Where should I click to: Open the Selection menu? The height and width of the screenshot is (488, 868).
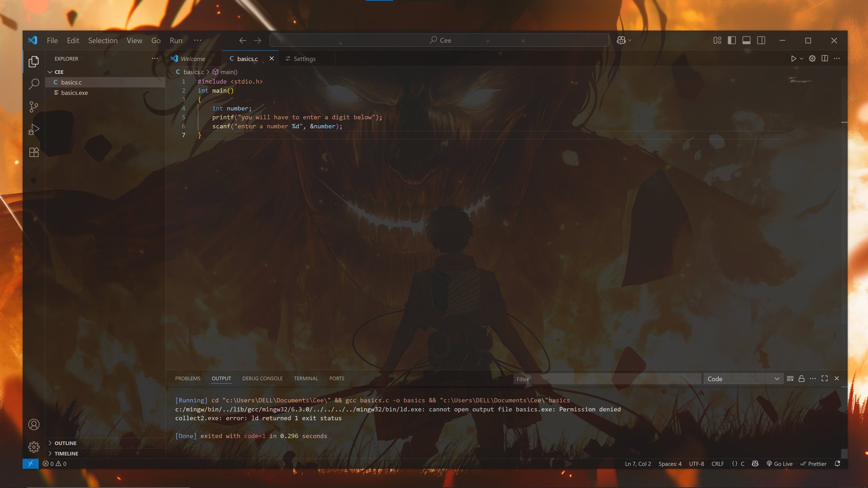(x=103, y=40)
